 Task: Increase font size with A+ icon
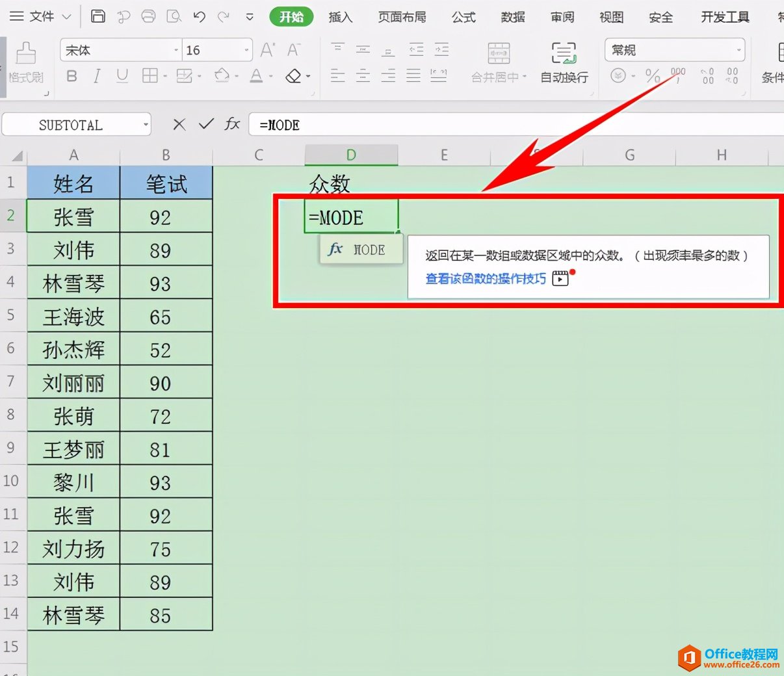click(x=268, y=50)
